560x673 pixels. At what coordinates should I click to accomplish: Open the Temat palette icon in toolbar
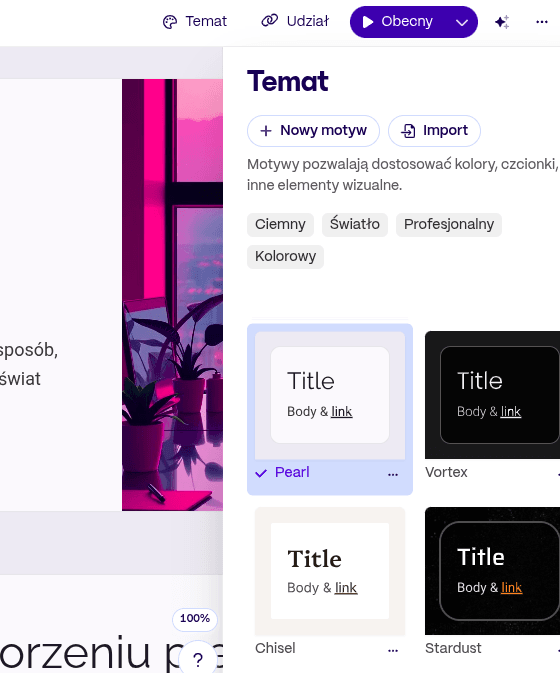pyautogui.click(x=170, y=22)
